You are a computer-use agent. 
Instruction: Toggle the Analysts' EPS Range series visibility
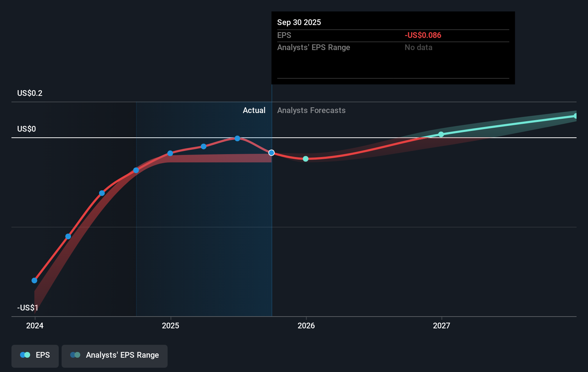[x=114, y=356]
